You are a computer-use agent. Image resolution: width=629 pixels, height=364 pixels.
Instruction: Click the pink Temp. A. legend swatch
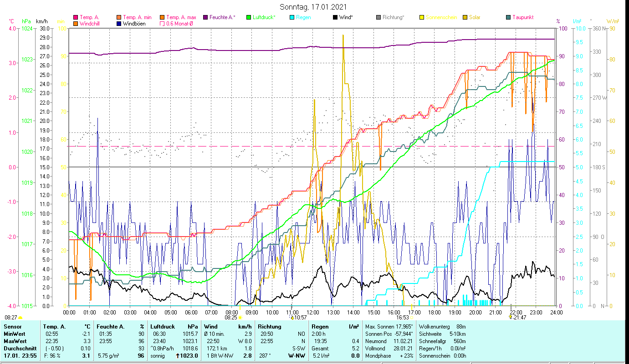click(75, 17)
